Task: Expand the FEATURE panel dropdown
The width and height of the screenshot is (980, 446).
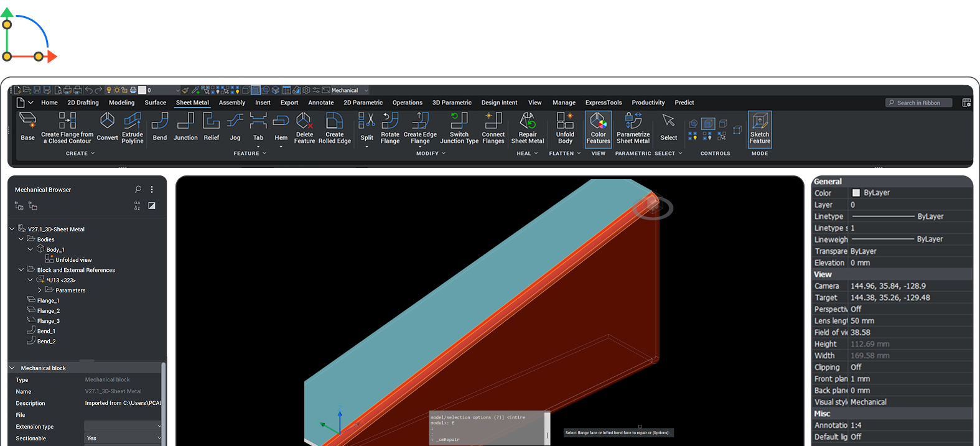Action: (250, 153)
